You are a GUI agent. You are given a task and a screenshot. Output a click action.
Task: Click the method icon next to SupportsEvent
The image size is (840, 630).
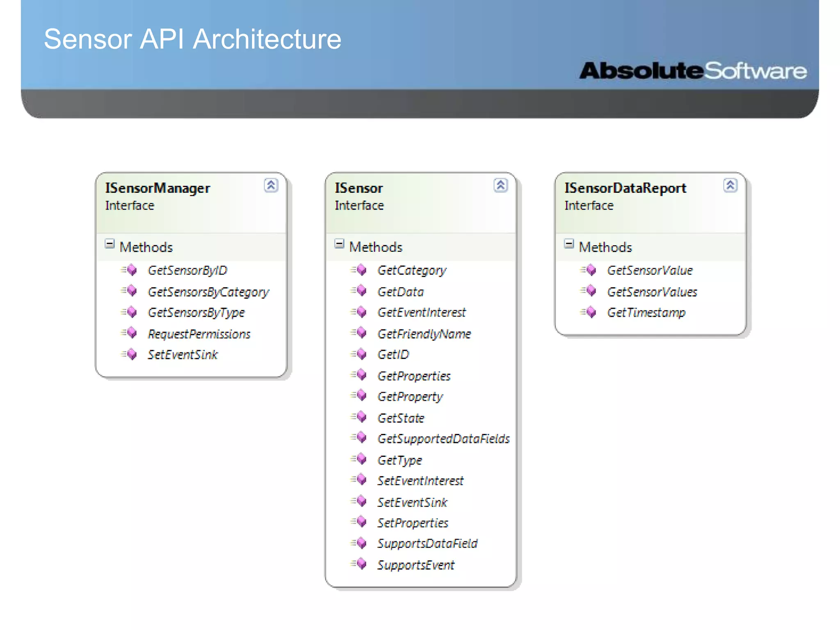click(360, 564)
